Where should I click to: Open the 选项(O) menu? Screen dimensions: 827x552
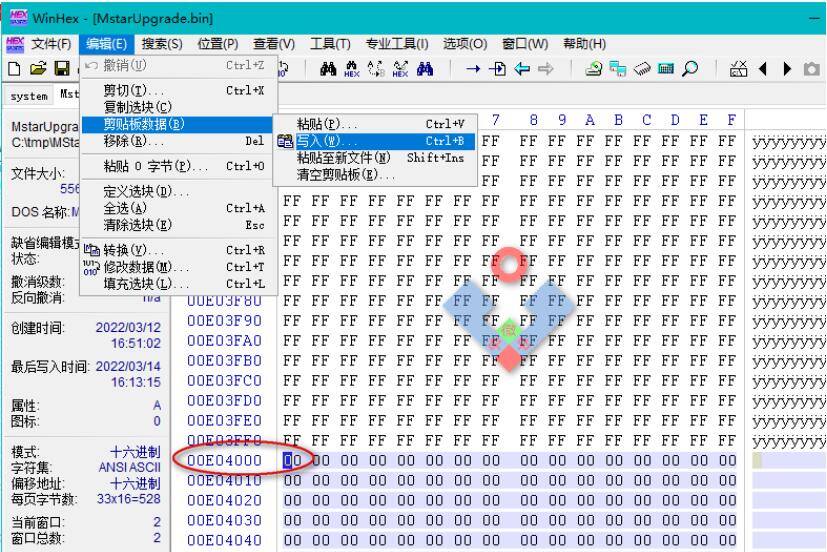point(465,44)
